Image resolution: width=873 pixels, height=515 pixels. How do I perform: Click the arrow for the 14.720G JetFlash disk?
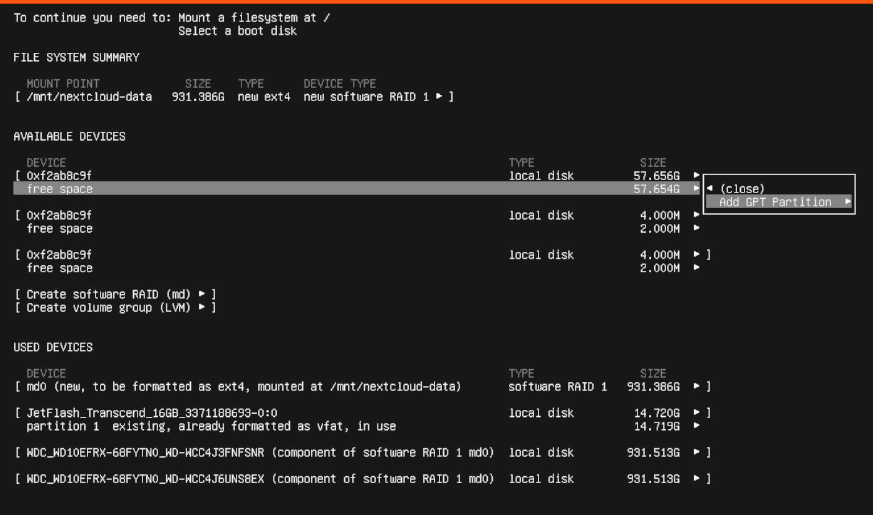pyautogui.click(x=697, y=412)
